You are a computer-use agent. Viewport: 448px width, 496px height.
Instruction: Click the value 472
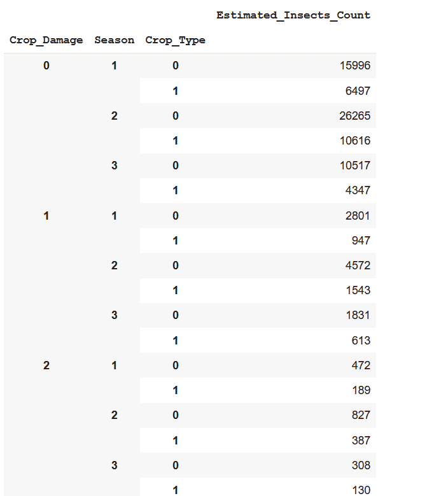point(361,365)
